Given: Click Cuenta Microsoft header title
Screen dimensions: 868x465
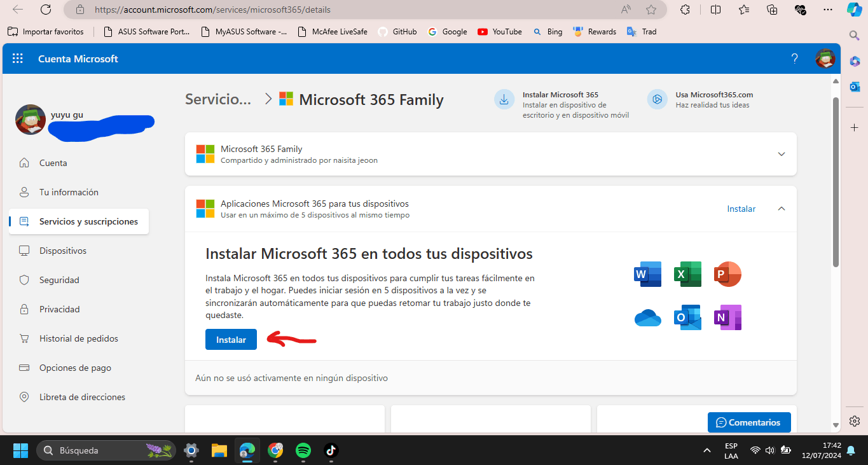Looking at the screenshot, I should pyautogui.click(x=78, y=59).
